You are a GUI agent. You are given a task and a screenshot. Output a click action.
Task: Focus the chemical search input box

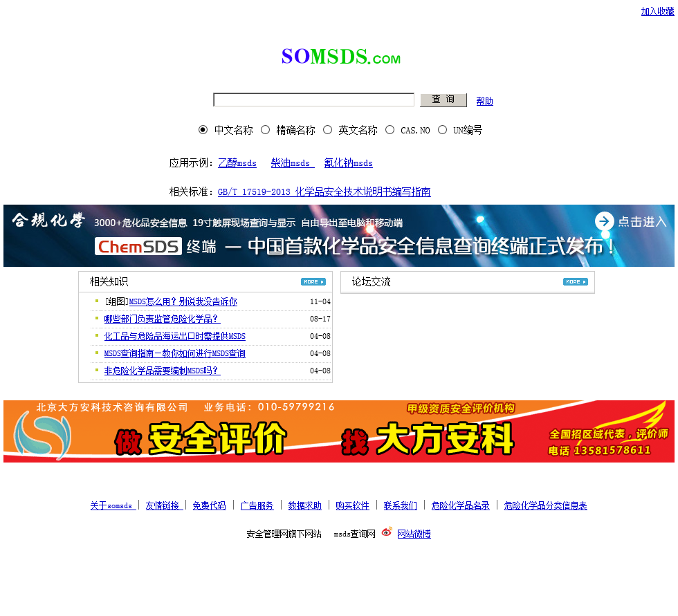point(313,100)
